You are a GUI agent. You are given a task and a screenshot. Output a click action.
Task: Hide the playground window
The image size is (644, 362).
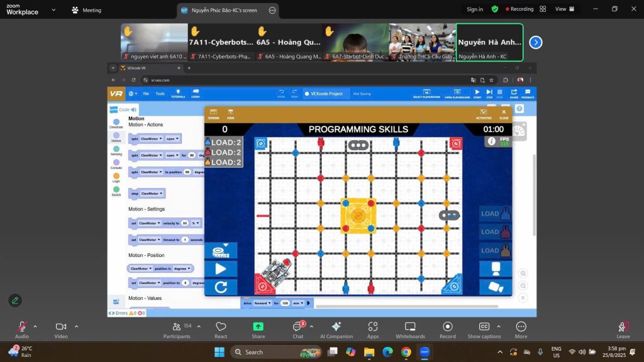[x=230, y=114]
